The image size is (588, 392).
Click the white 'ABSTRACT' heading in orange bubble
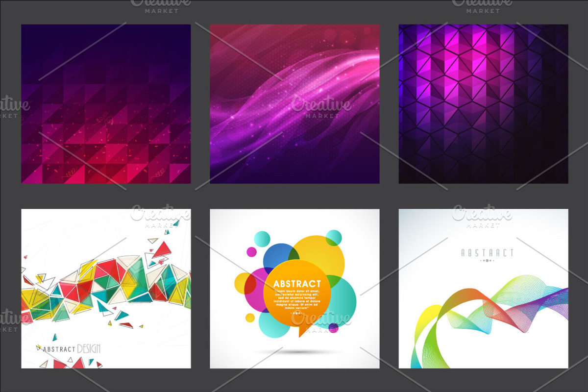297,284
